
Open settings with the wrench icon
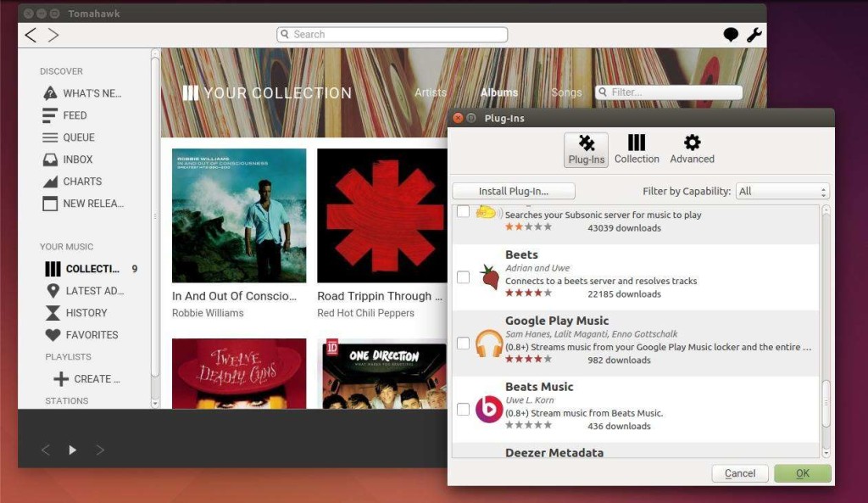point(754,35)
